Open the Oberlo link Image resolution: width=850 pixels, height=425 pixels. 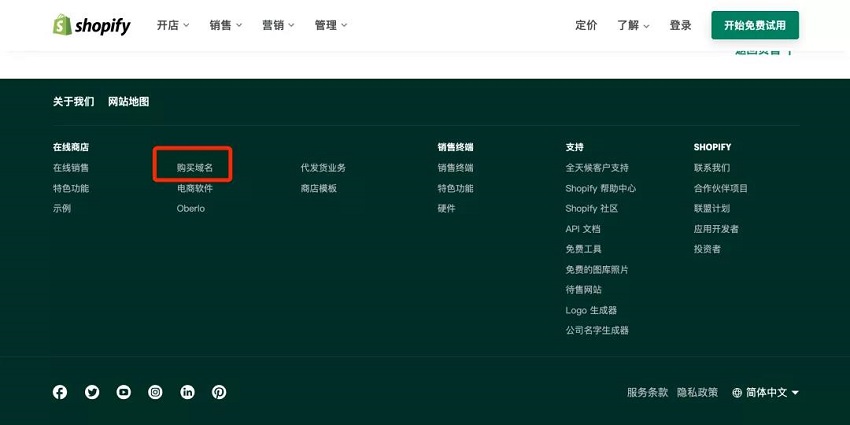[x=191, y=208]
